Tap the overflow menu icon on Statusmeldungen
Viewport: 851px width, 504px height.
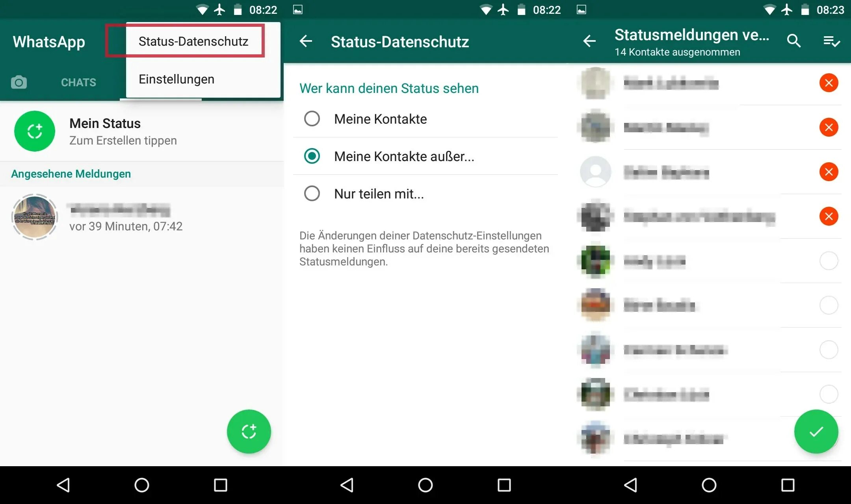pyautogui.click(x=829, y=41)
